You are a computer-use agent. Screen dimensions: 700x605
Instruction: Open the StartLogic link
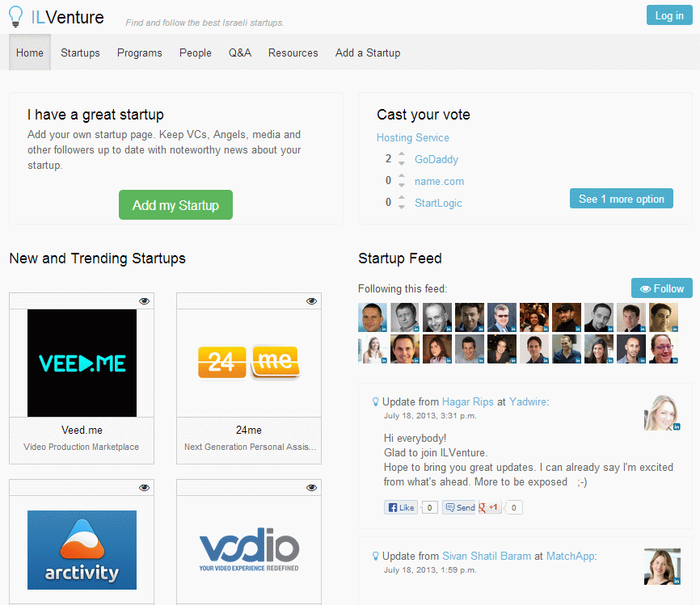pyautogui.click(x=438, y=203)
